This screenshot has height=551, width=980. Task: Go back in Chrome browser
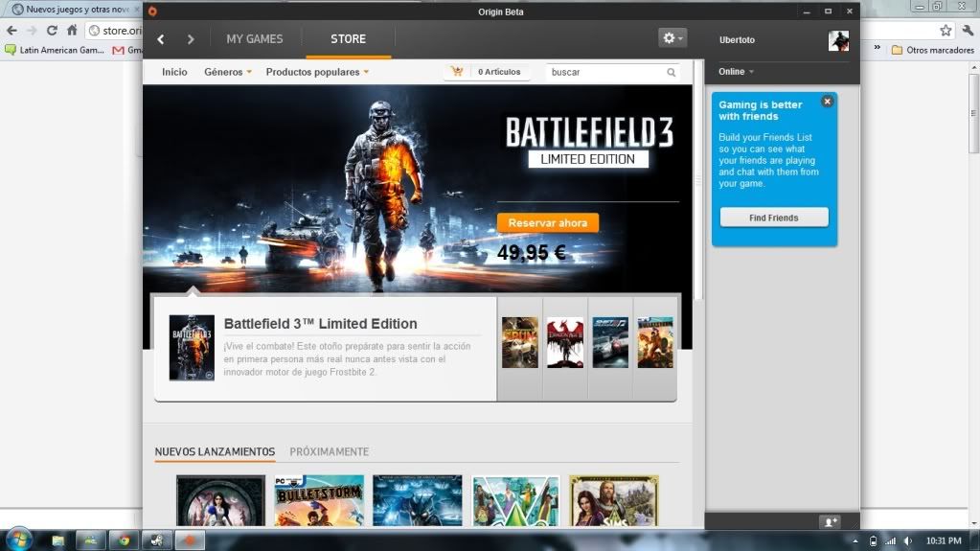(x=11, y=30)
